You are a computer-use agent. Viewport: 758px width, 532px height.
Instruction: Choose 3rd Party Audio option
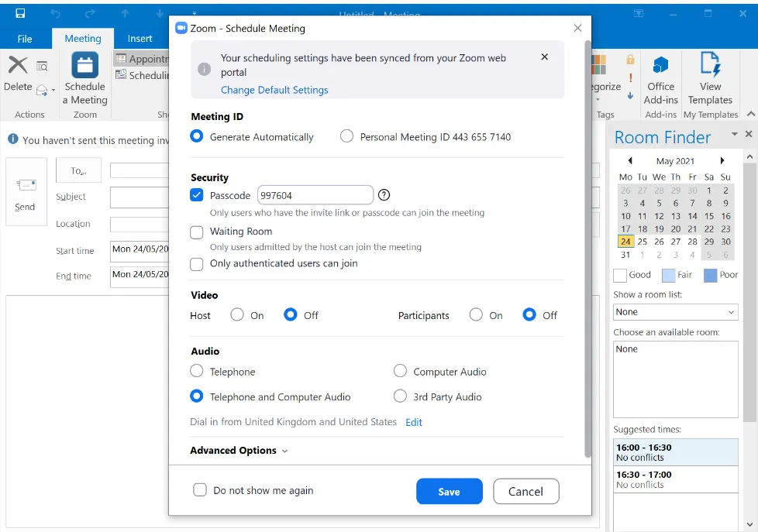pyautogui.click(x=400, y=396)
